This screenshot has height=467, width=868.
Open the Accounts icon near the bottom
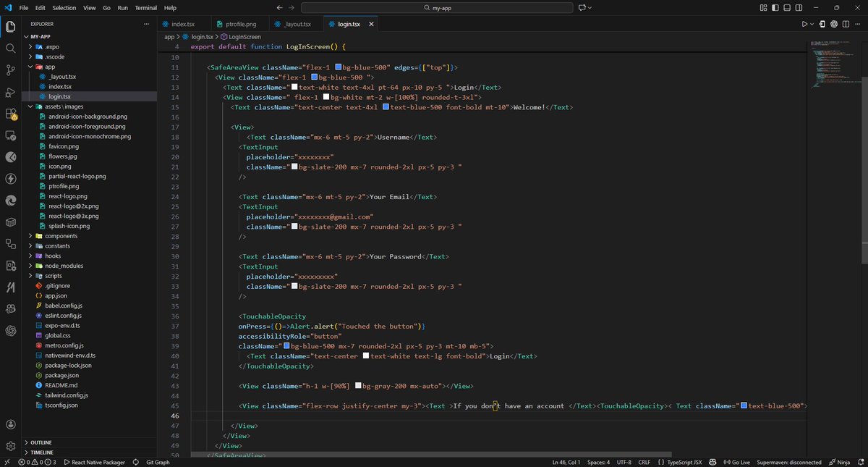[10, 425]
